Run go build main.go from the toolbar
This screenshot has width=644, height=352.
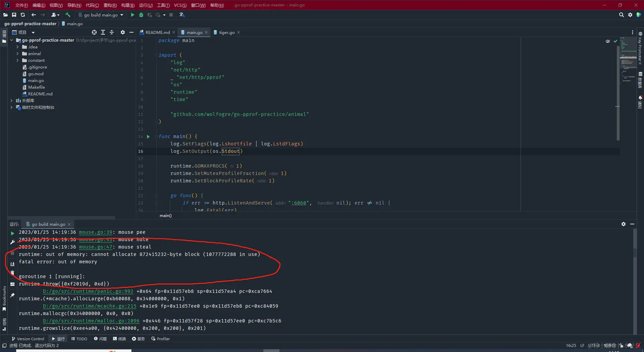point(132,15)
